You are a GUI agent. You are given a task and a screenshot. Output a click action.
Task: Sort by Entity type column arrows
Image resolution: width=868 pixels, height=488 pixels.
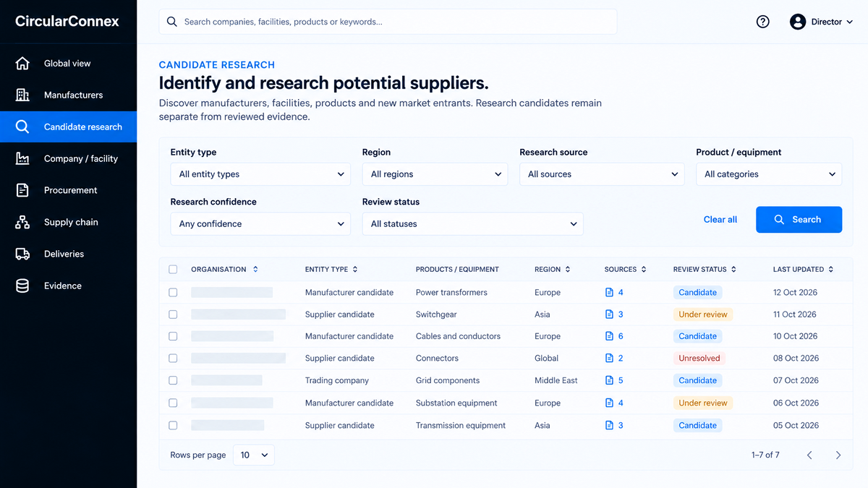[x=355, y=270]
